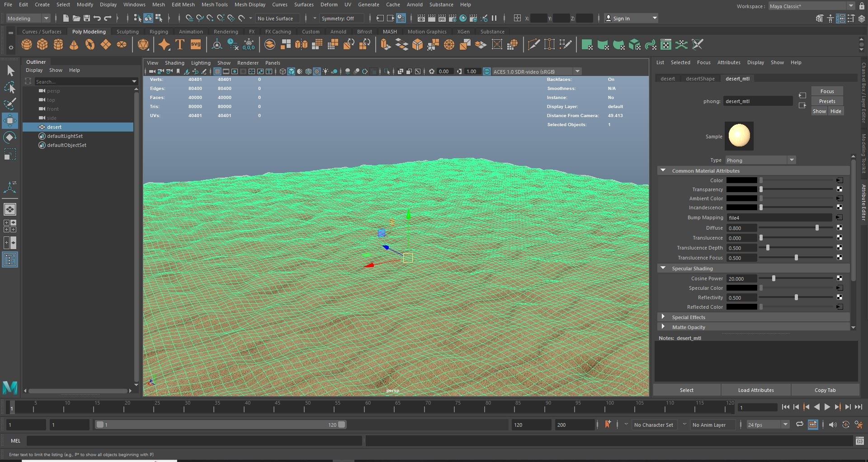The image size is (868, 462).
Task: Open the 24 fps frame rate dropdown
Action: pyautogui.click(x=768, y=424)
